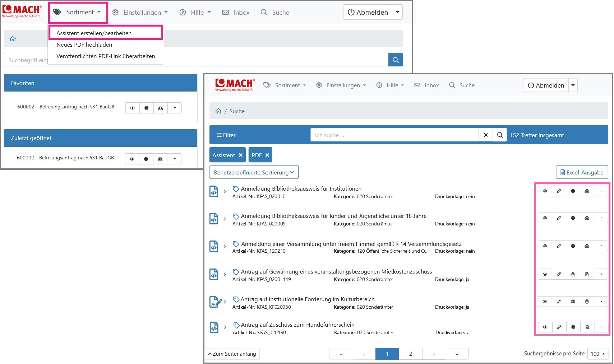The height and width of the screenshot is (364, 614).
Task: Edit 'Kinder und Jugendliche unter 18 Jahre' with pencil icon
Action: 559,218
